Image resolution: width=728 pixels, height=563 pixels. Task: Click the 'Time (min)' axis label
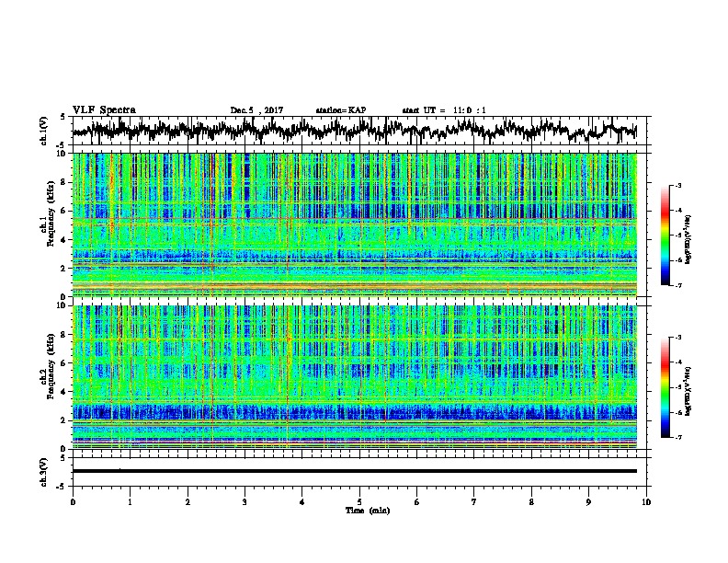368,511
